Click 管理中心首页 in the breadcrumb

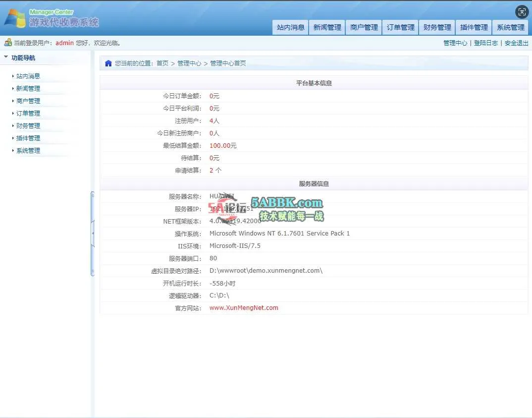coord(228,63)
